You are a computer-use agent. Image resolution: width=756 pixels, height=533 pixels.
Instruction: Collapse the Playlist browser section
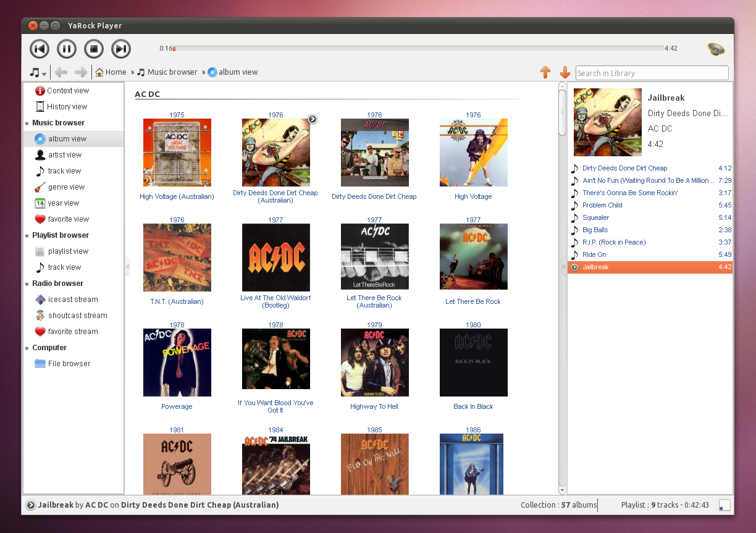click(x=27, y=236)
